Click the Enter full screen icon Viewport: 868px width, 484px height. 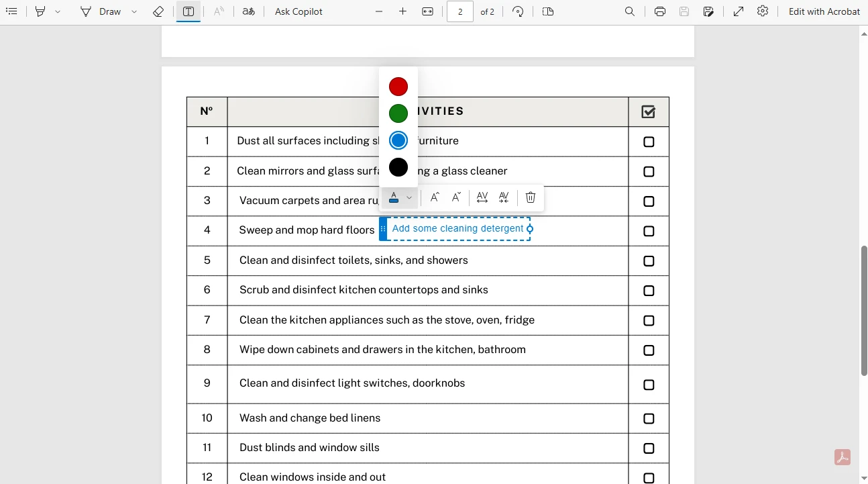click(x=739, y=11)
